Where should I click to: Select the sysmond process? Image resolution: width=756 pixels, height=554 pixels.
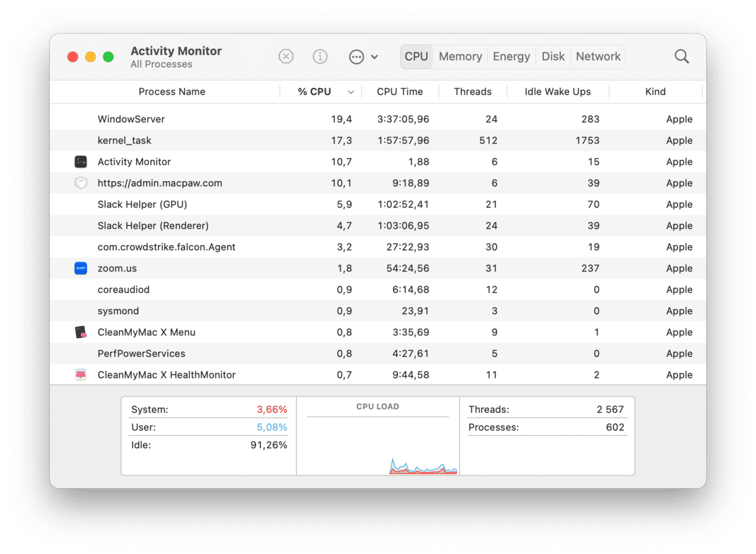118,311
